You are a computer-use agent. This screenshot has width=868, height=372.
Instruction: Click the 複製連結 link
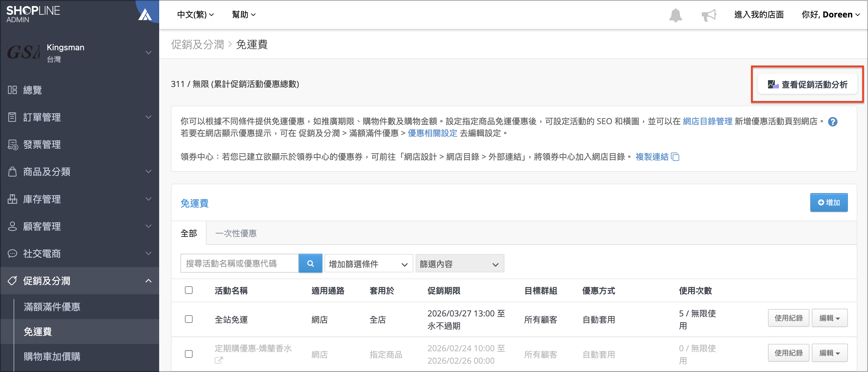click(x=652, y=157)
